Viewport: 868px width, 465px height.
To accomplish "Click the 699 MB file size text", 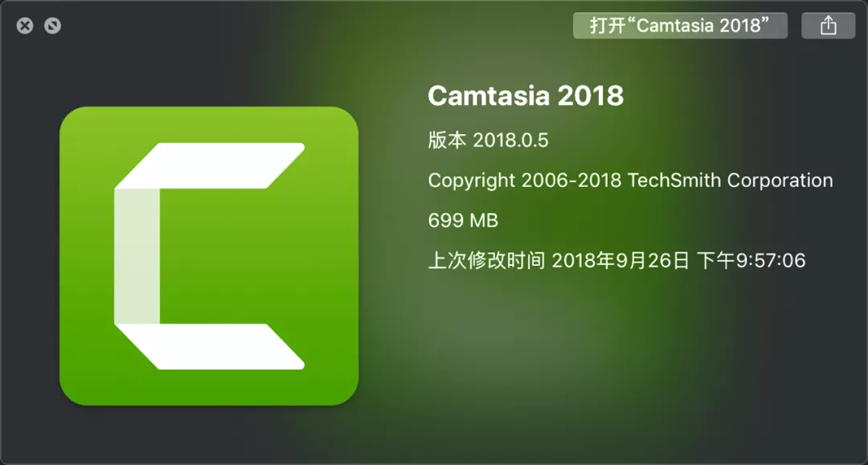I will [463, 221].
